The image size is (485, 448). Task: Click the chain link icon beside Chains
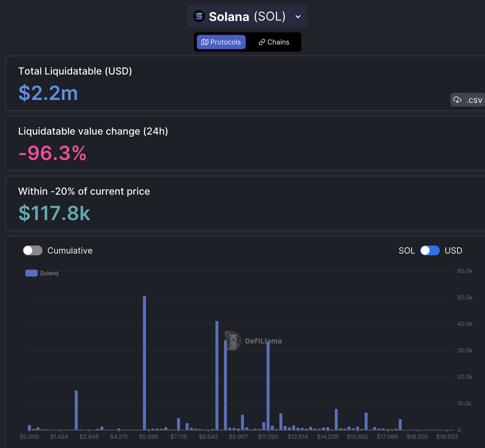(262, 42)
